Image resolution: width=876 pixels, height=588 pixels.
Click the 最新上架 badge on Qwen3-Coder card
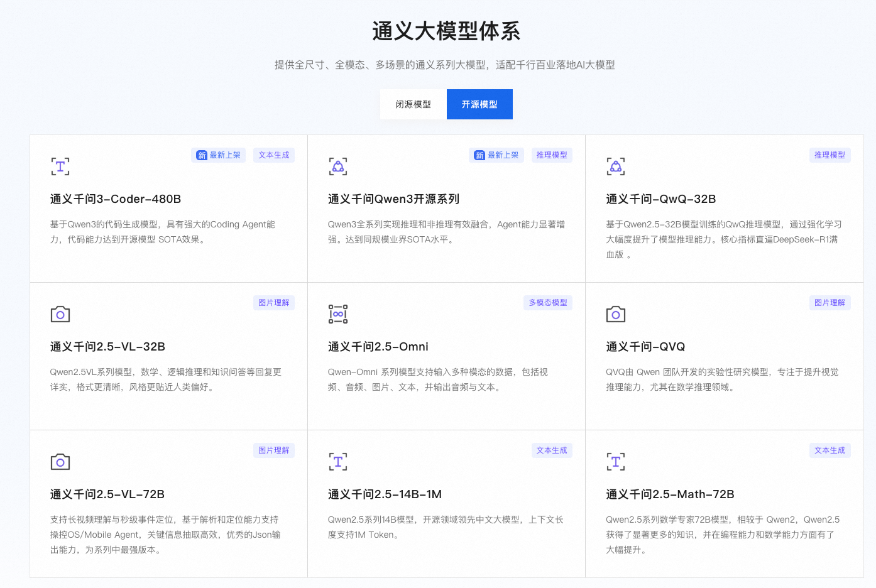219,155
